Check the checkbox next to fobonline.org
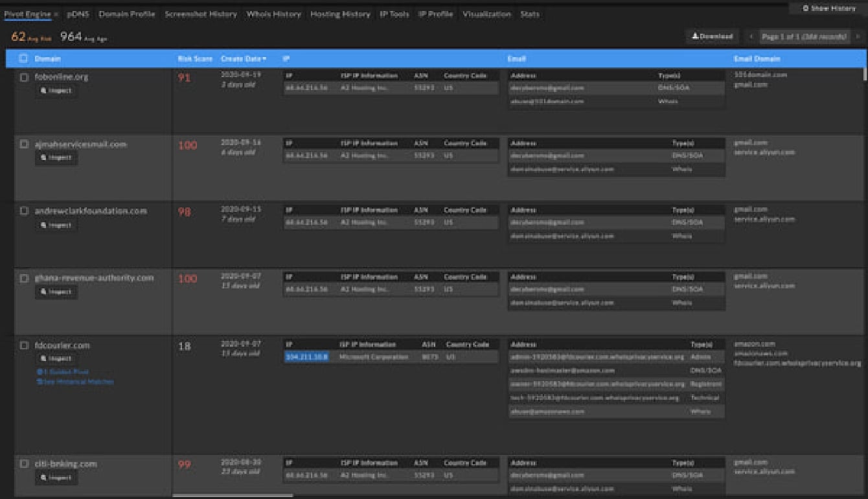868x499 pixels. tap(23, 76)
